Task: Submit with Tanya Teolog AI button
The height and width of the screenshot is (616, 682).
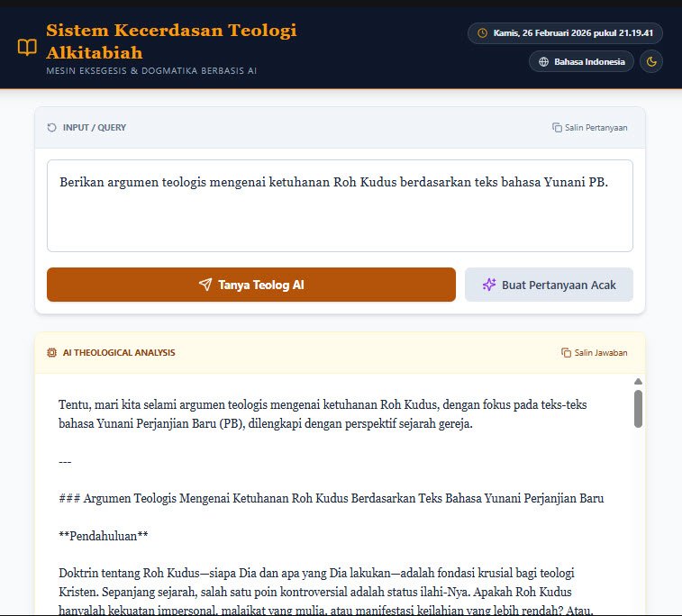Action: coord(251,285)
